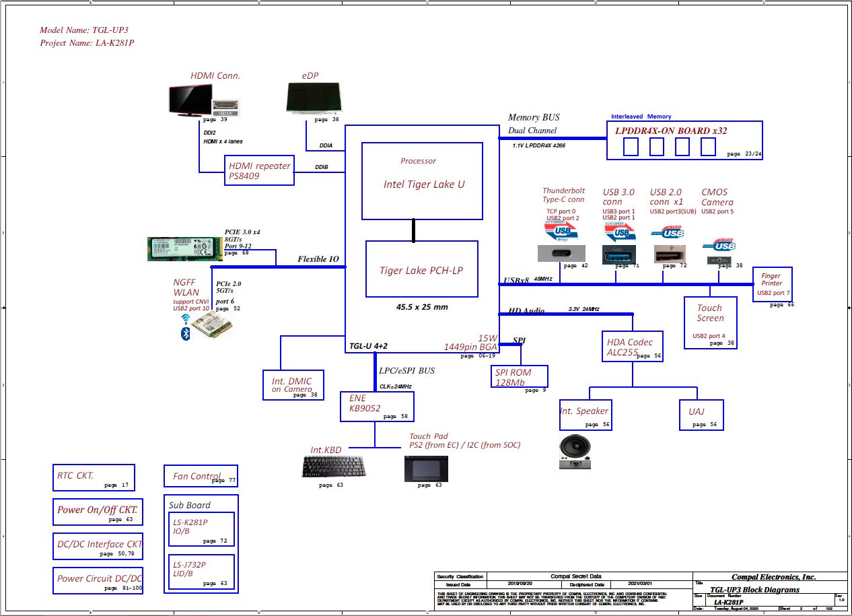Select the touch pad image
Image resolution: width=852 pixels, height=616 pixels.
click(x=425, y=468)
